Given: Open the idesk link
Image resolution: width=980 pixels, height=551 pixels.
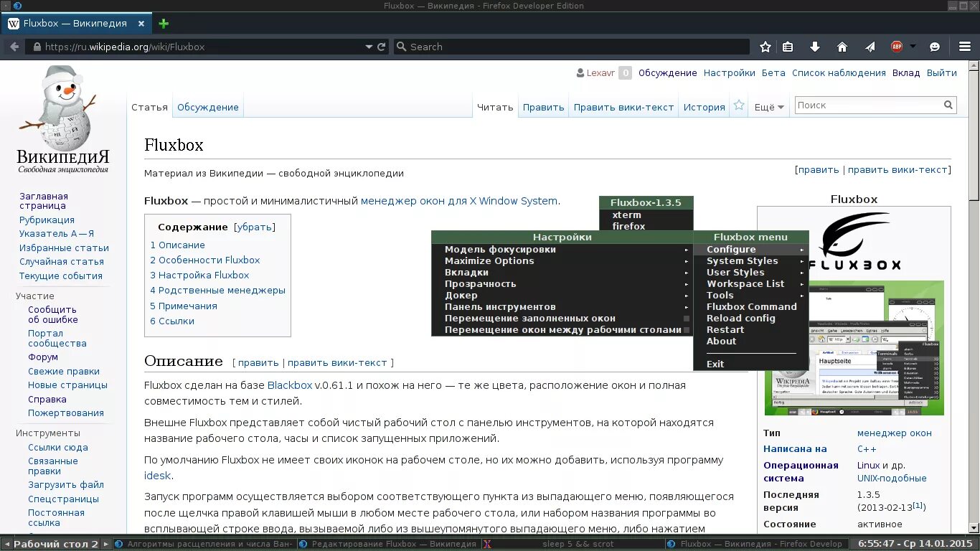Looking at the screenshot, I should tap(158, 476).
